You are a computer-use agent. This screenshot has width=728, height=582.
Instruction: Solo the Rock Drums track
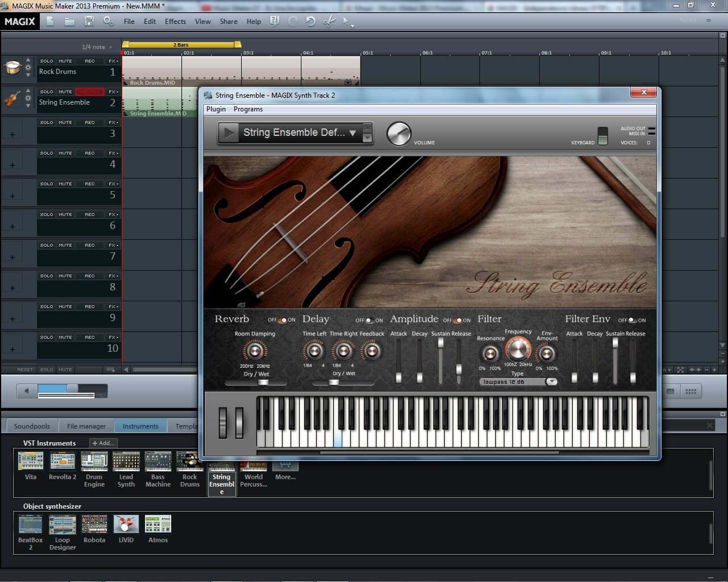(47, 61)
